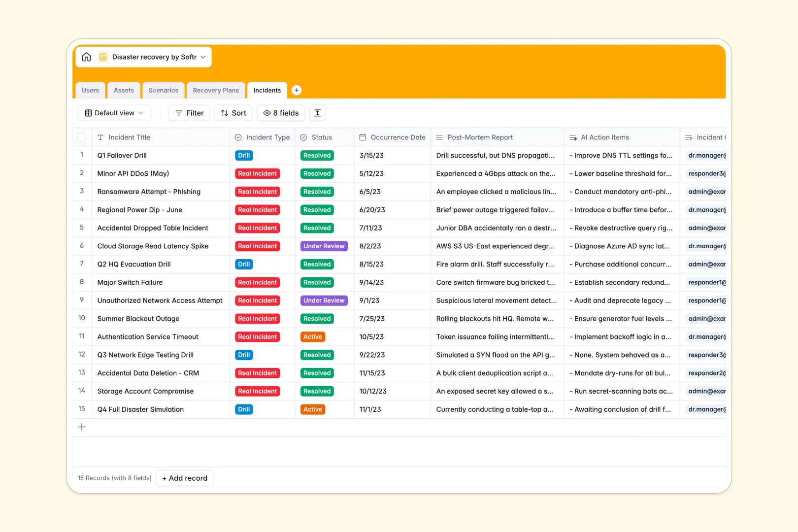Viewport: 798px width, 532px height.
Task: Click the Active status badge for Authentication Service Timeout
Action: coord(312,336)
